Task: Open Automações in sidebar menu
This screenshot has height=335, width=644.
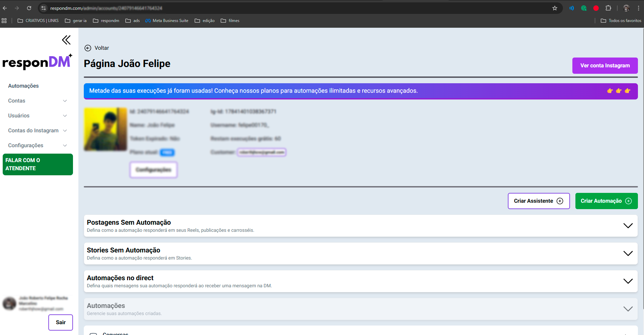Action: coord(23,86)
